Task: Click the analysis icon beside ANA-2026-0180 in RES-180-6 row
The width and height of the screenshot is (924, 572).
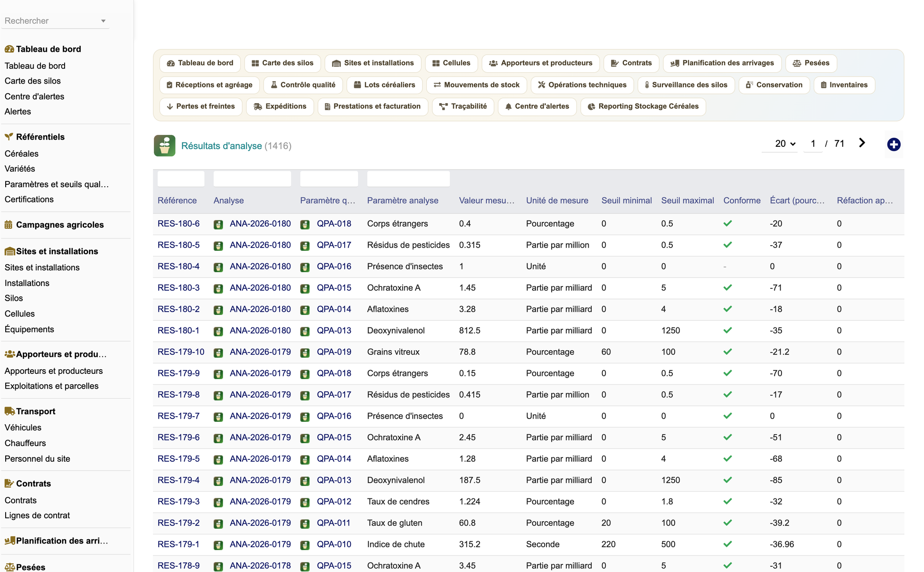Action: [218, 224]
